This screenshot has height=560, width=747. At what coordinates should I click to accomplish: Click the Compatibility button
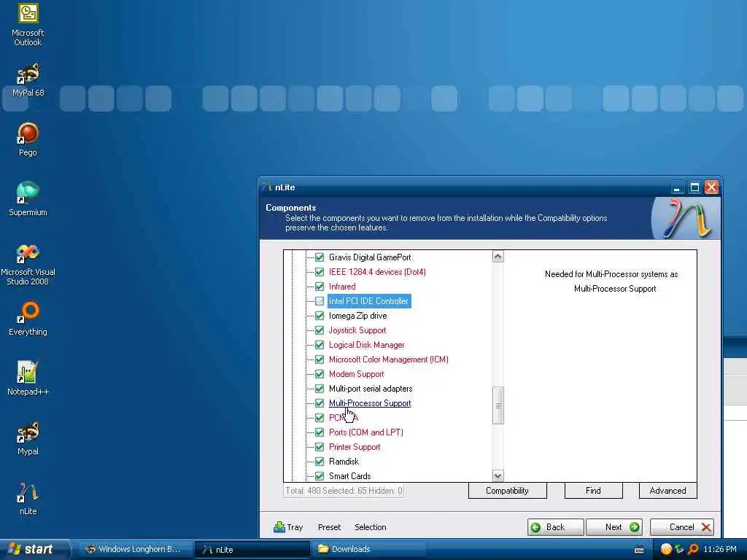point(508,491)
